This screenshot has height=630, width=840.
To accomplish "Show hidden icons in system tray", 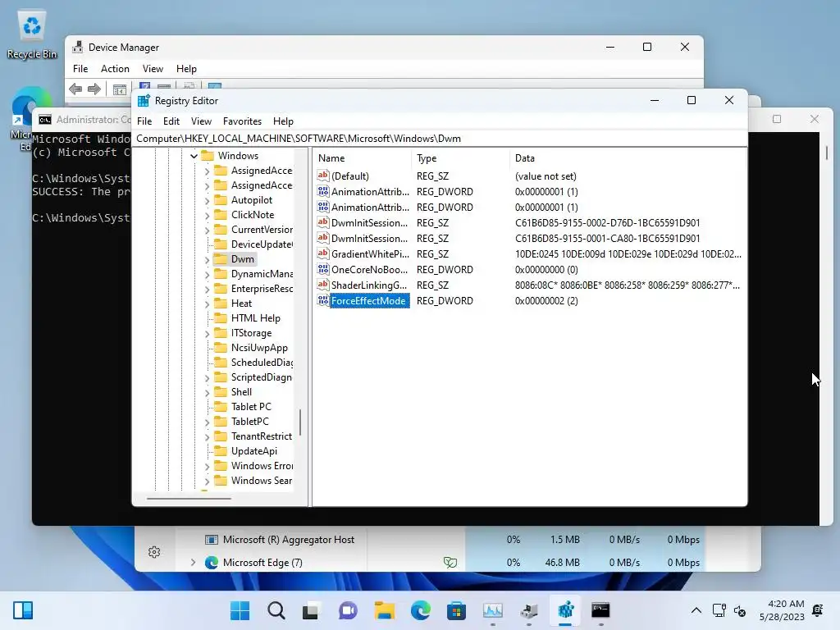I will 696,610.
